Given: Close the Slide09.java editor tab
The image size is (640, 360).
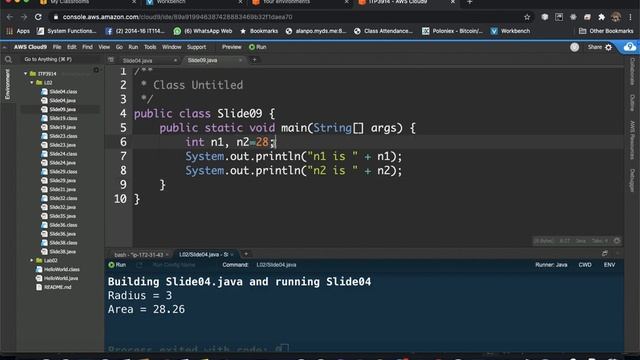Looking at the screenshot, I should click(240, 60).
